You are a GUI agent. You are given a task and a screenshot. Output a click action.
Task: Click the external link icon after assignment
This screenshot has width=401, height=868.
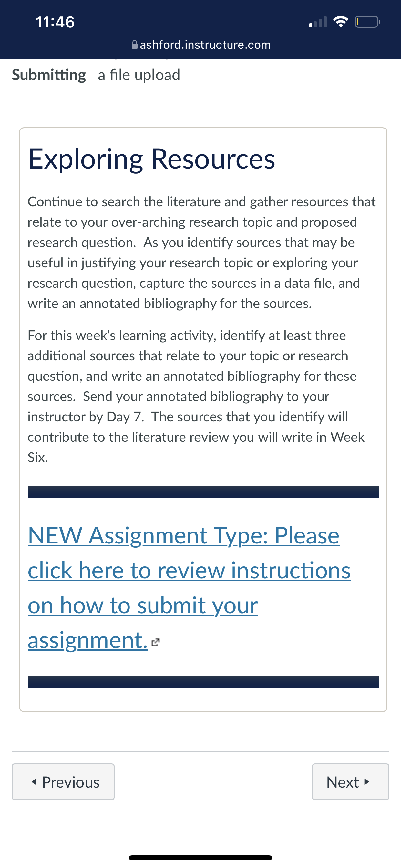click(155, 642)
